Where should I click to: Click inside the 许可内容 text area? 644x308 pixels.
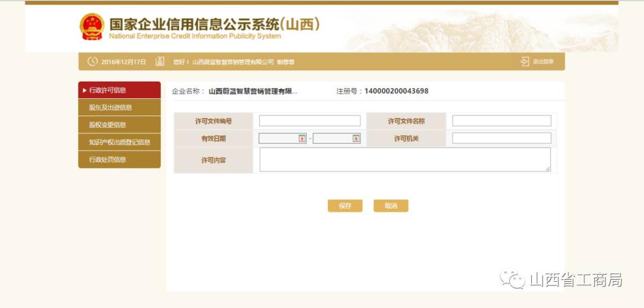coord(405,160)
